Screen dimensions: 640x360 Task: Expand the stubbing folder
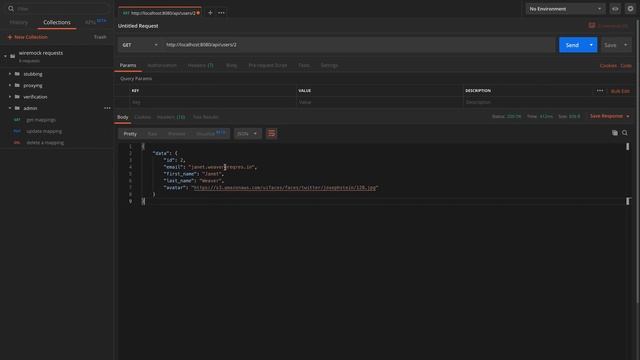pyautogui.click(x=10, y=74)
